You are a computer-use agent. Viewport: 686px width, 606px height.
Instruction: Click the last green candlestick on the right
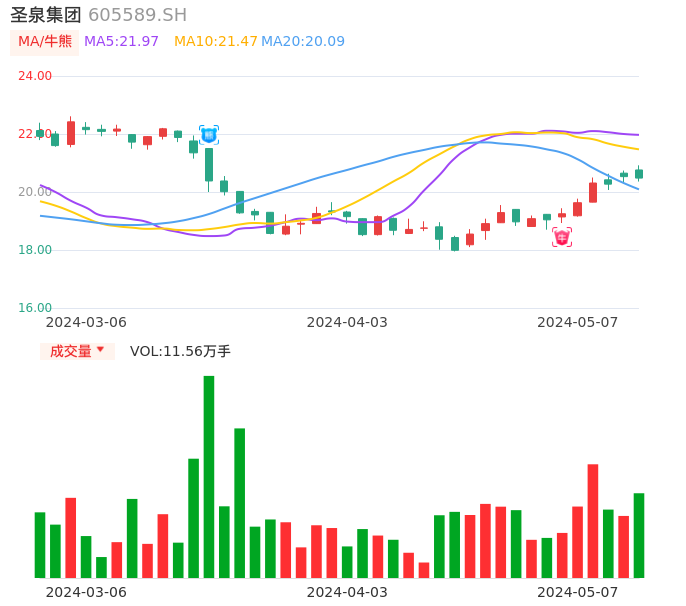click(639, 174)
